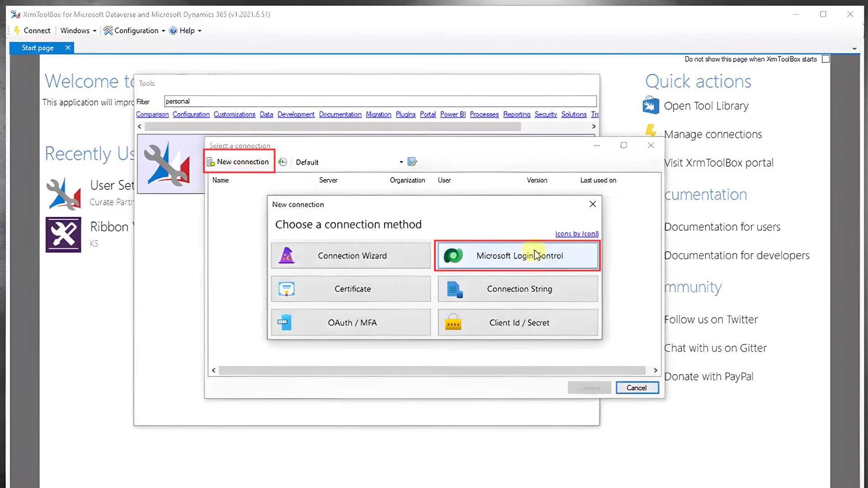Close the Start page tab
Viewport: 868px width, 488px height.
[68, 47]
